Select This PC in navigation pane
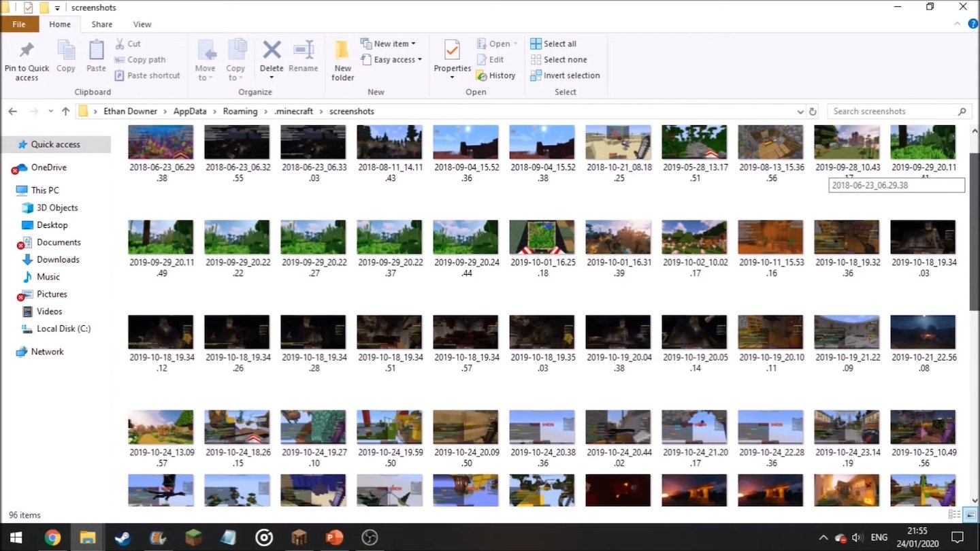980x551 pixels. pos(45,190)
